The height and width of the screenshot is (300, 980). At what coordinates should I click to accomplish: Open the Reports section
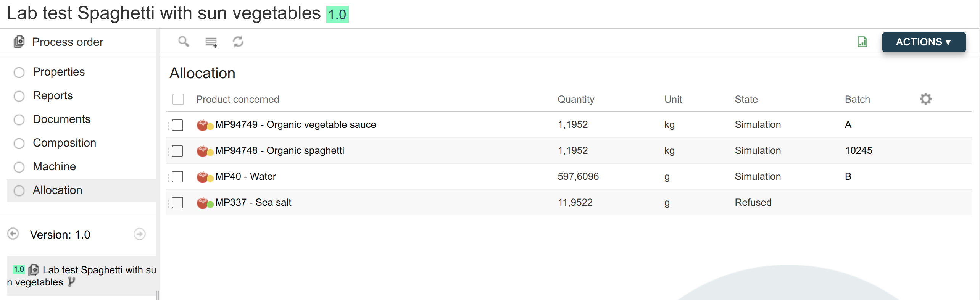coord(53,95)
